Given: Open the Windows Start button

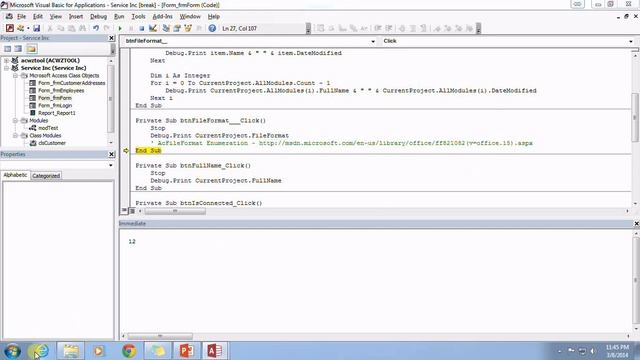Looking at the screenshot, I should 12,351.
